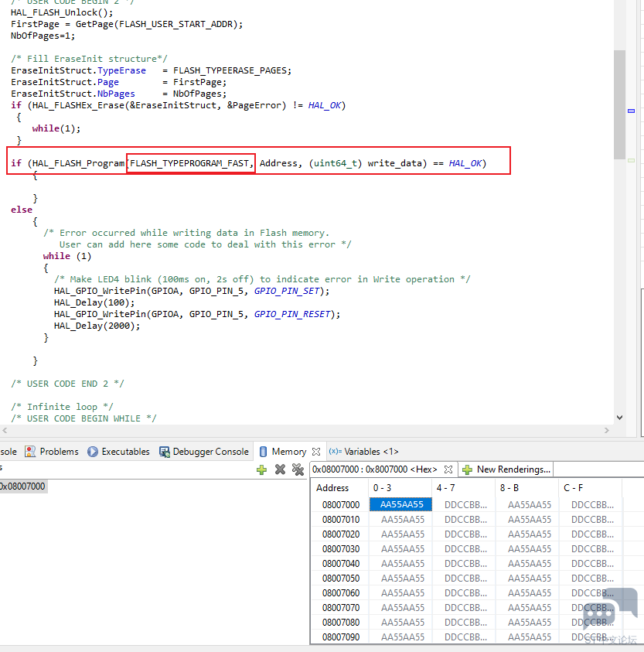Image resolution: width=644 pixels, height=652 pixels.
Task: Click the Debugger Console icon
Action: [x=165, y=452]
